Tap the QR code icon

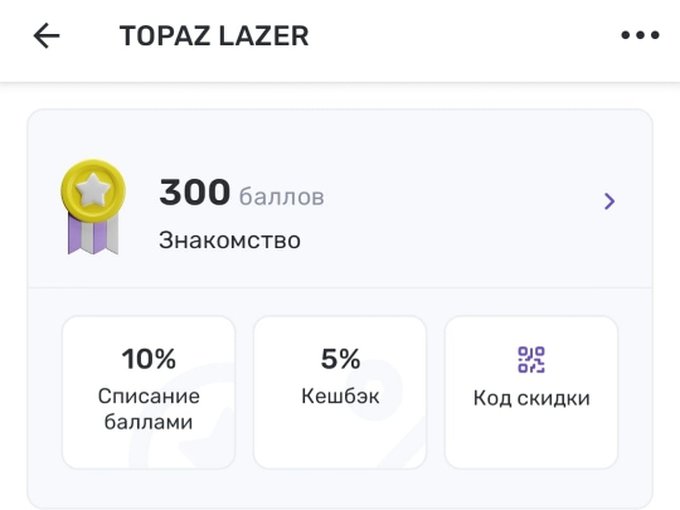coord(531,360)
